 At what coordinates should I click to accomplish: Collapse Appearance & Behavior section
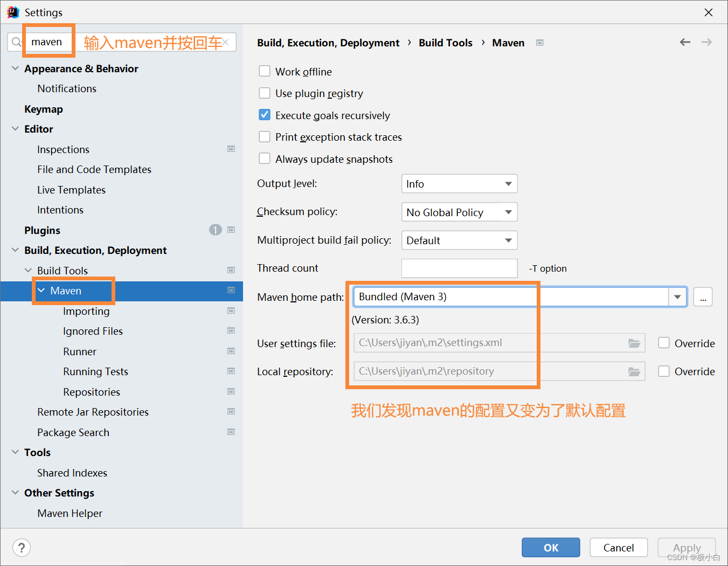pos(15,68)
